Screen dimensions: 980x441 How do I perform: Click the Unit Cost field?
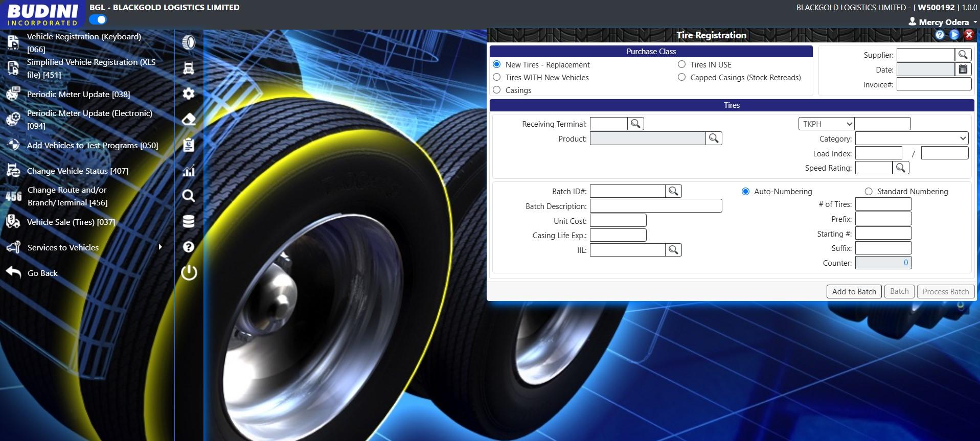[x=618, y=221]
